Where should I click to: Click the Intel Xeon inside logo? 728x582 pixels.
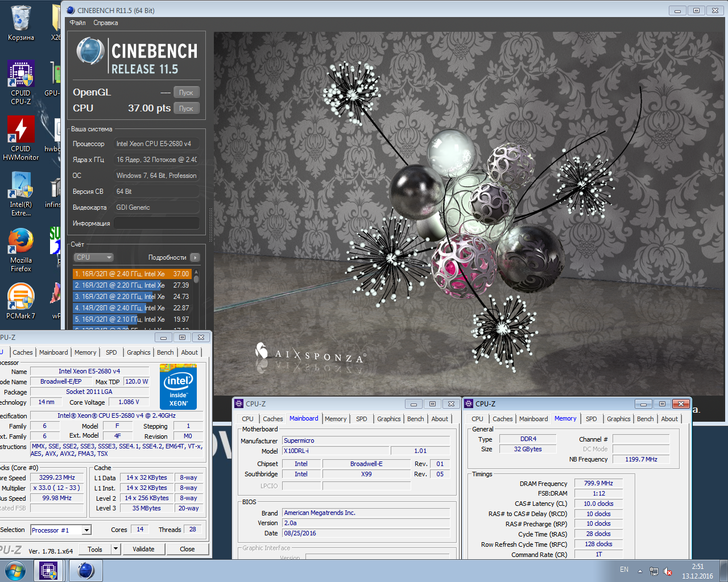[x=179, y=386]
